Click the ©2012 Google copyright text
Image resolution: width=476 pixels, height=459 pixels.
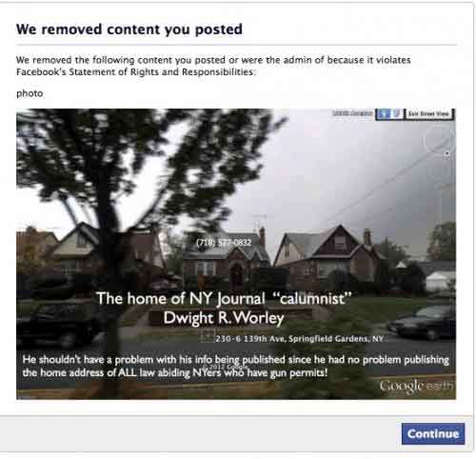(225, 367)
